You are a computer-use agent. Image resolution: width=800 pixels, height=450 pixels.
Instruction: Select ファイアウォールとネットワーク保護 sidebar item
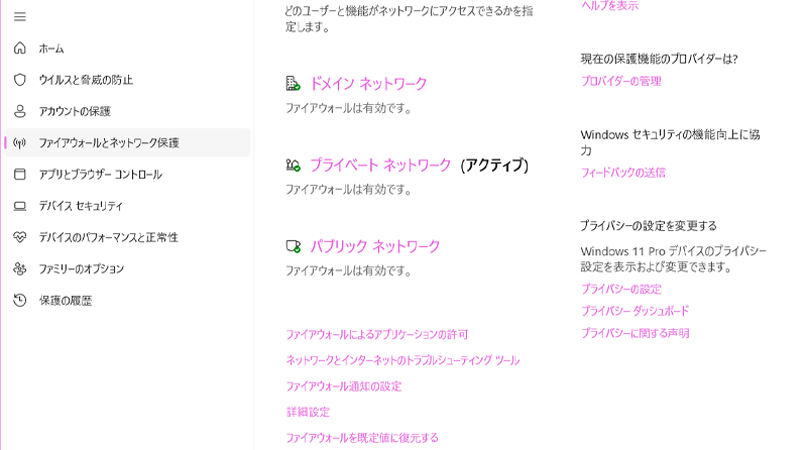click(x=127, y=142)
